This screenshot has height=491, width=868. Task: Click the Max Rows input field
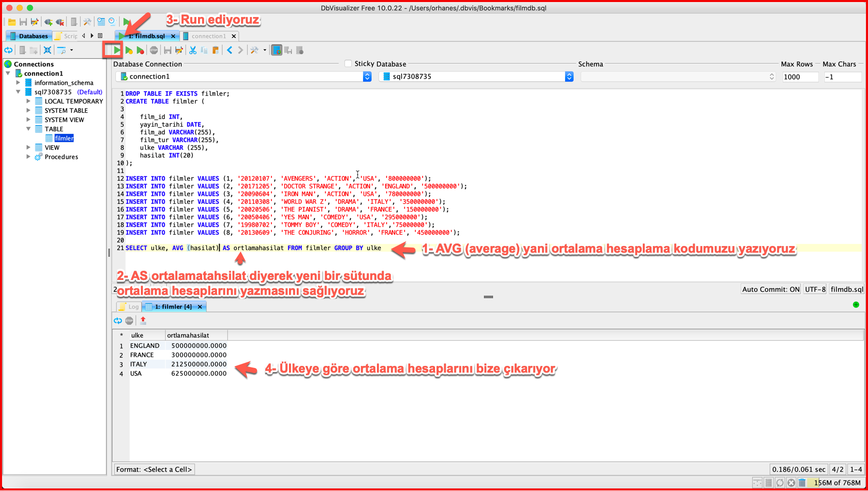point(800,77)
